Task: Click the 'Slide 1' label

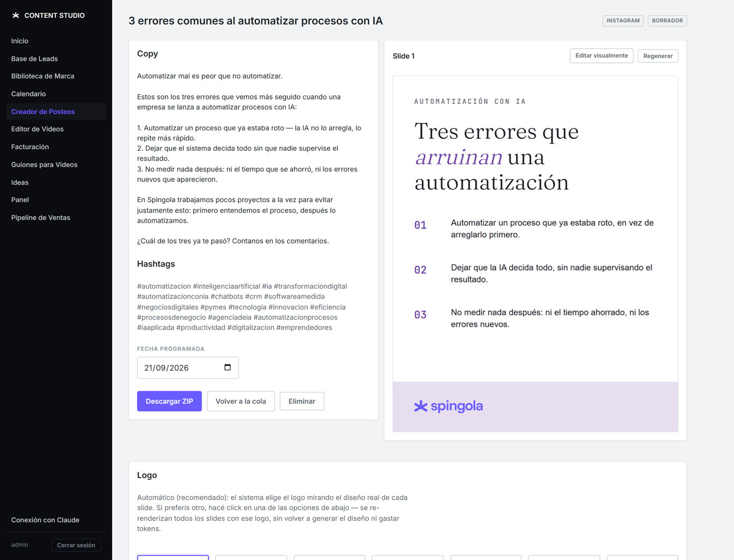Action: tap(404, 56)
